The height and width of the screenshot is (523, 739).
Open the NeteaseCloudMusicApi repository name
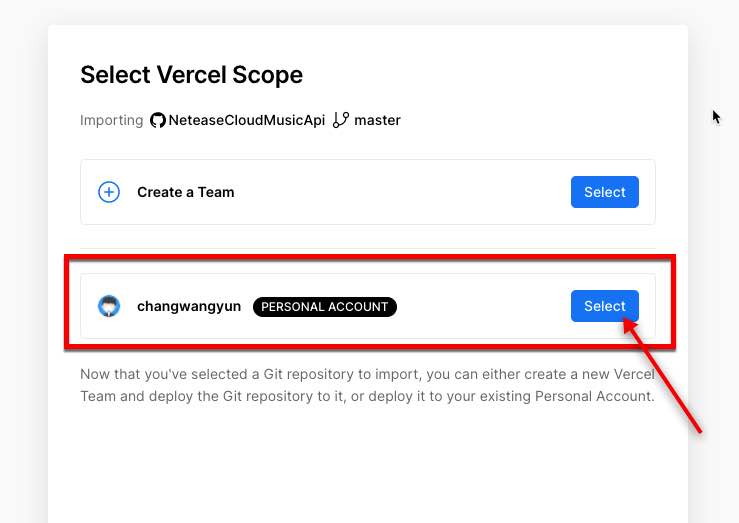[247, 120]
